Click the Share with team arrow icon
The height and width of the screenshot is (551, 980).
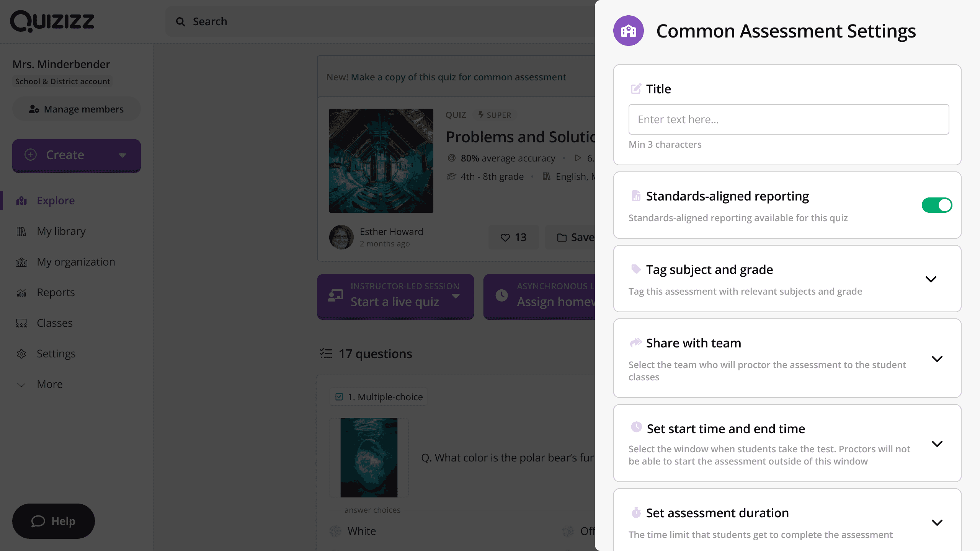(x=636, y=342)
